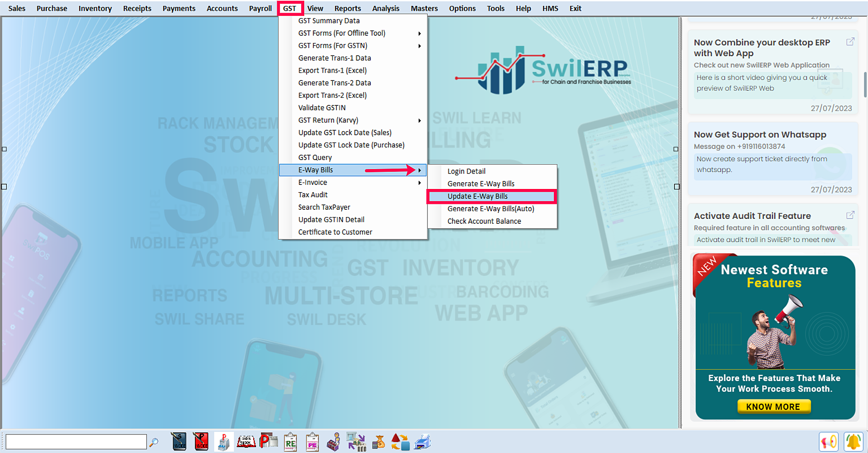Screen dimensions: 868x453
Task: Choose Validate GSTIN
Action: [353, 108]
